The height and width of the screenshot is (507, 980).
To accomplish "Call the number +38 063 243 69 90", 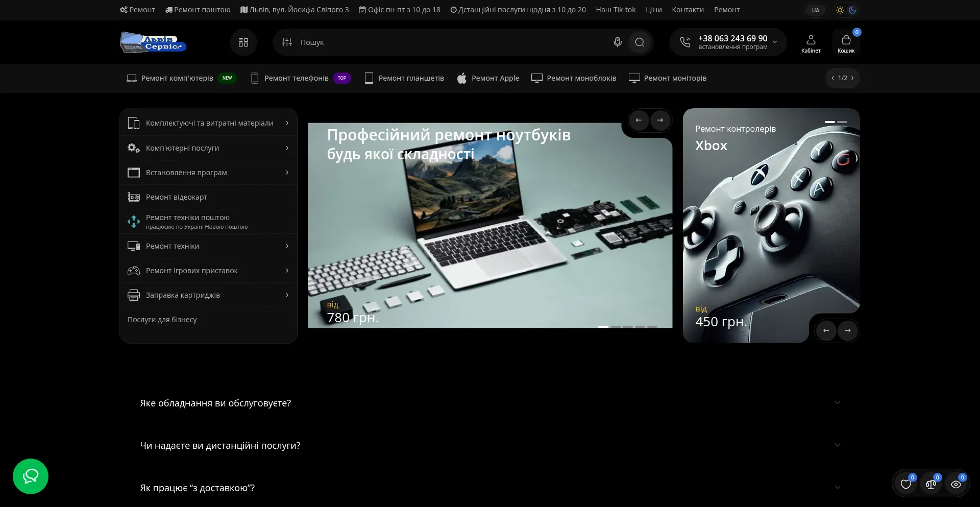I will (x=733, y=38).
